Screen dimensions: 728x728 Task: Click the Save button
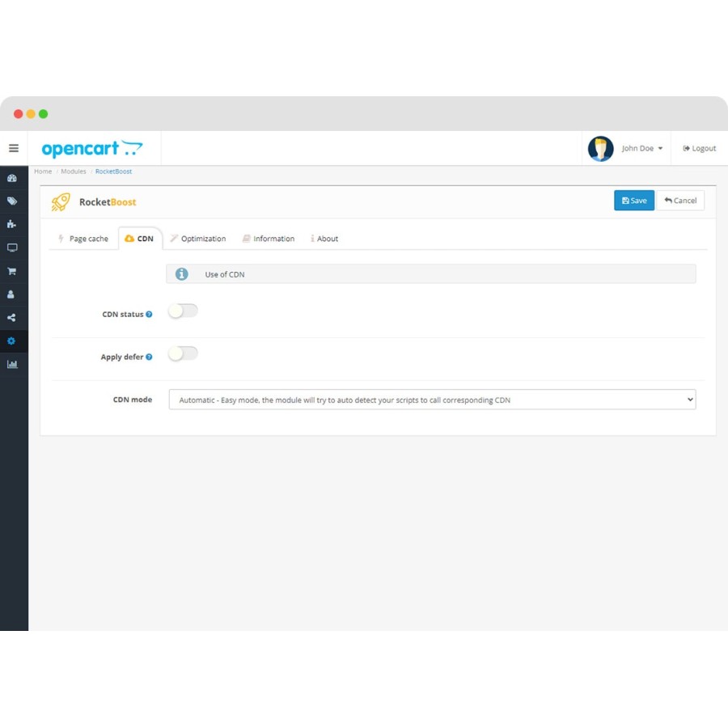(x=633, y=201)
